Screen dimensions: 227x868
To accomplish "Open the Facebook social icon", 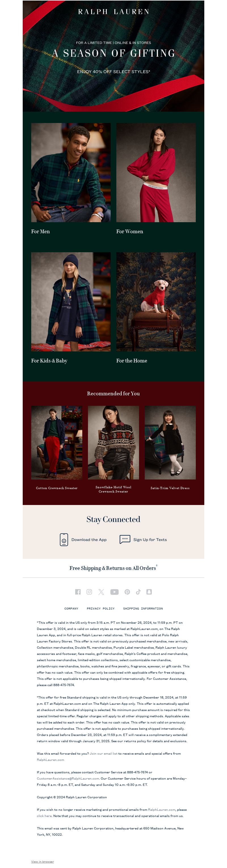I will [x=78, y=592].
